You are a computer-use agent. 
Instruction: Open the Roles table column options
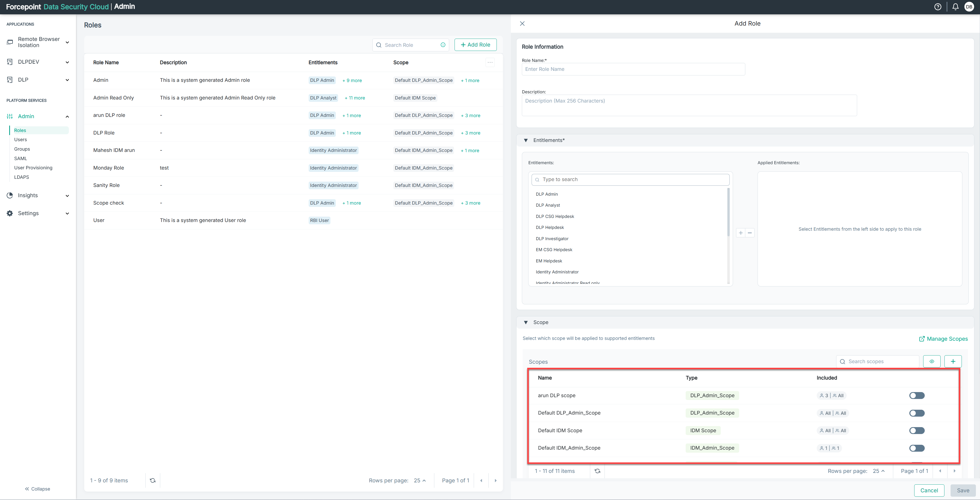[490, 62]
